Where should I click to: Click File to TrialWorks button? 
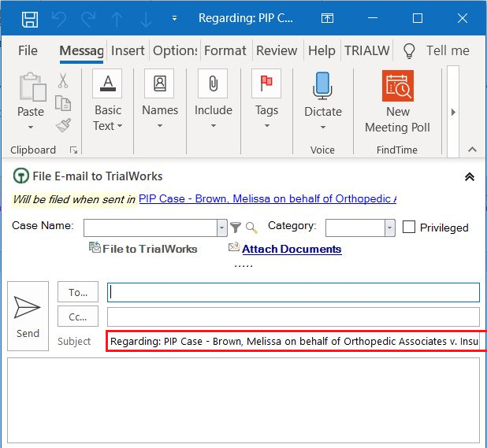pos(143,249)
